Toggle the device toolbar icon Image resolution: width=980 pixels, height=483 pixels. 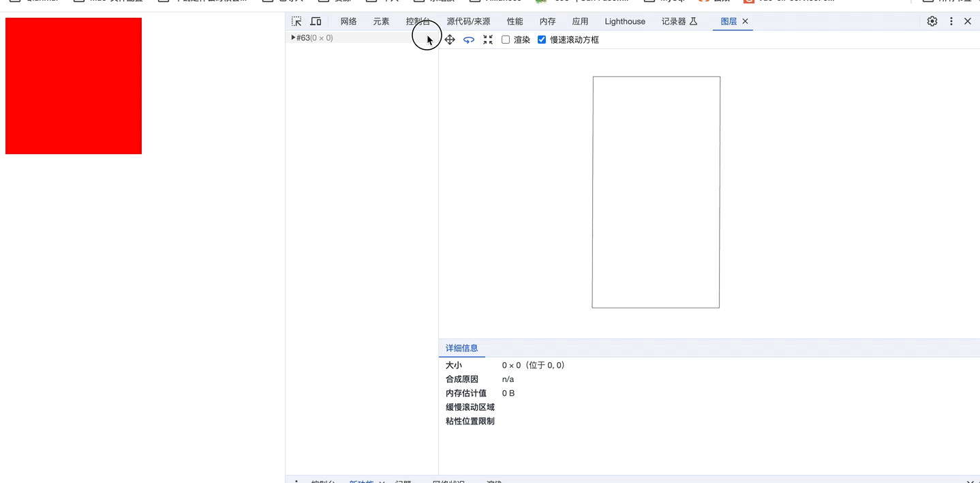pos(315,21)
